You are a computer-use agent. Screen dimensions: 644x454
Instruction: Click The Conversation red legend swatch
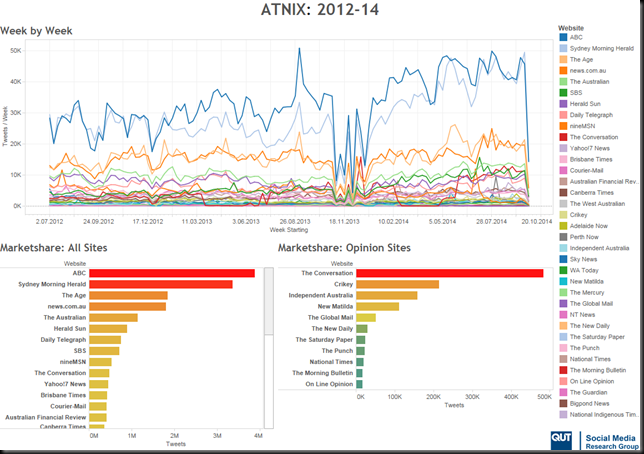pyautogui.click(x=563, y=137)
